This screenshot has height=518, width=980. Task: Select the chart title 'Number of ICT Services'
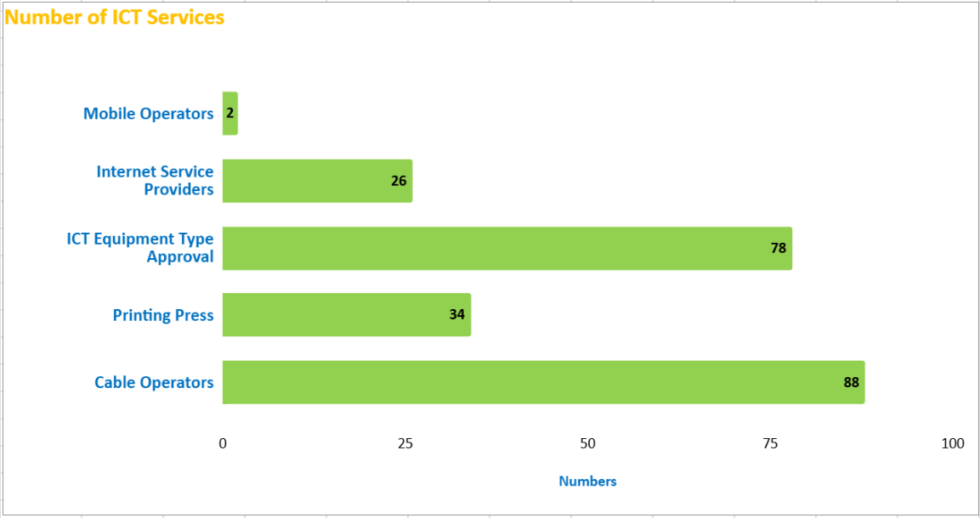click(115, 17)
